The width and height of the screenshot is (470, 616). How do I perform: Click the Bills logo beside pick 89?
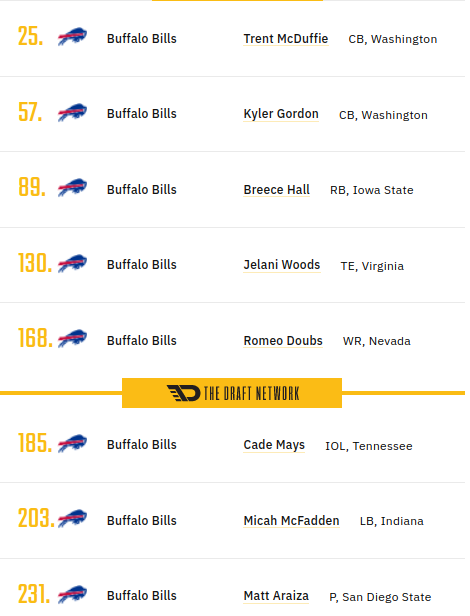73,188
